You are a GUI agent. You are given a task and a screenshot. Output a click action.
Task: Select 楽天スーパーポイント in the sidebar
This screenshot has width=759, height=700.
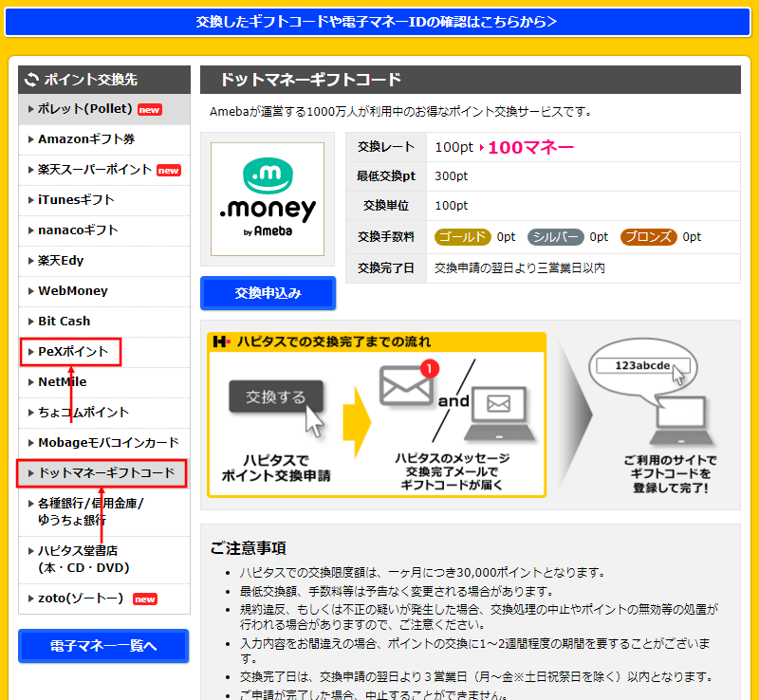click(104, 170)
